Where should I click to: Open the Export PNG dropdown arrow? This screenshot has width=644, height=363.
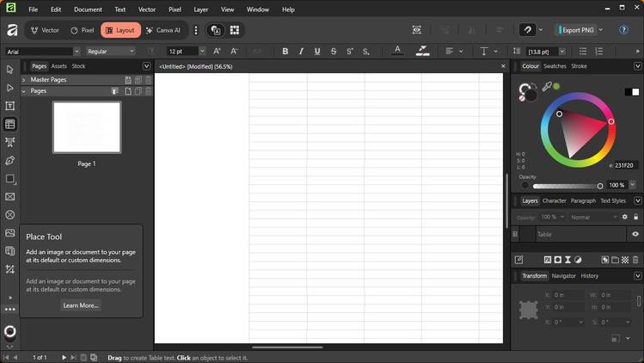click(x=600, y=29)
